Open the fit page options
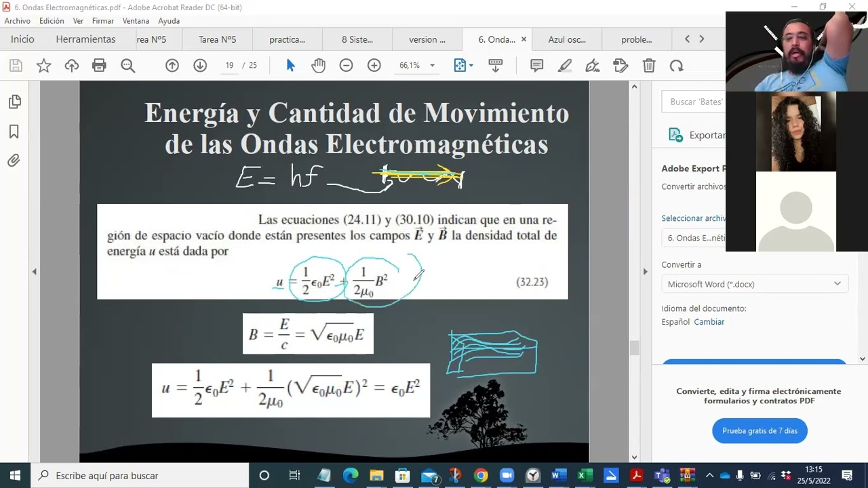The height and width of the screenshot is (488, 868). (x=464, y=66)
